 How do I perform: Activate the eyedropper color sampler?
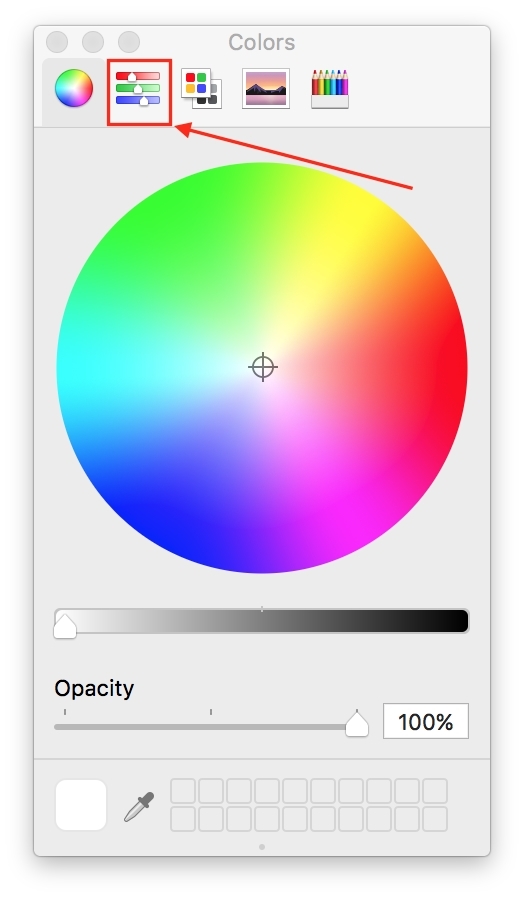[139, 807]
